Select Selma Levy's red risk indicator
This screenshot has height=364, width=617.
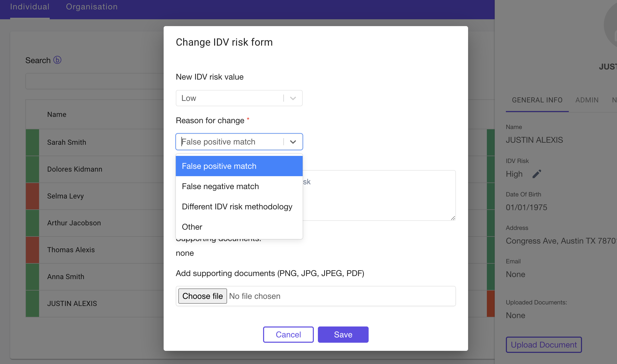coord(32,196)
